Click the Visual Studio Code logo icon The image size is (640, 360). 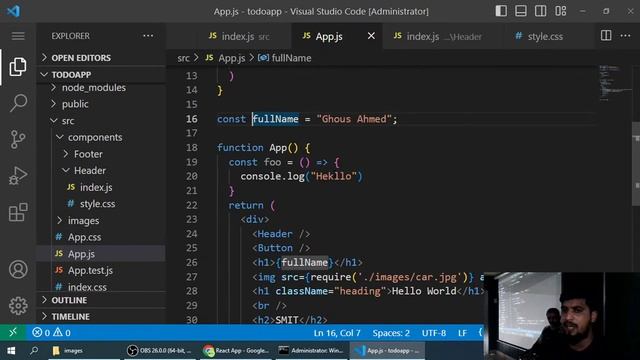pos(13,11)
